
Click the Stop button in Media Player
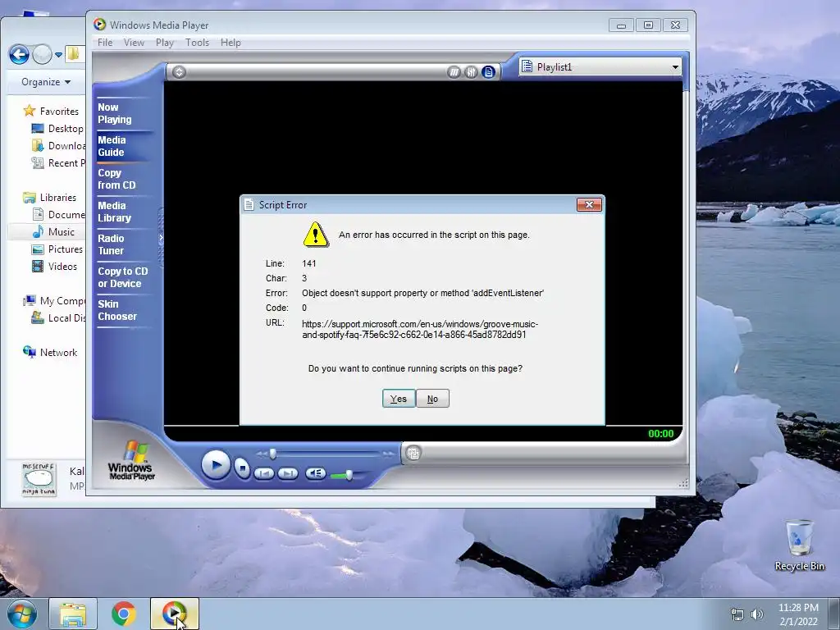coord(242,468)
